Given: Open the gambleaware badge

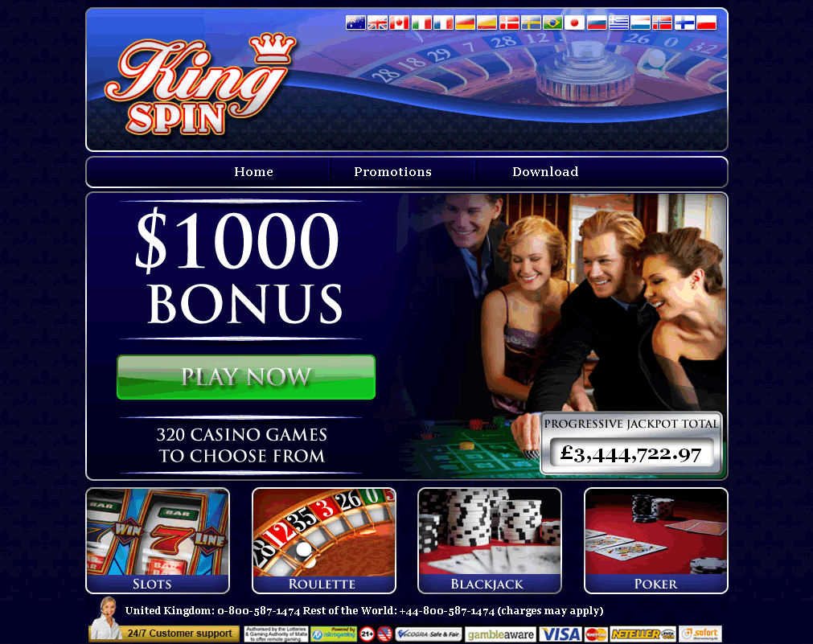Looking at the screenshot, I should pos(500,634).
